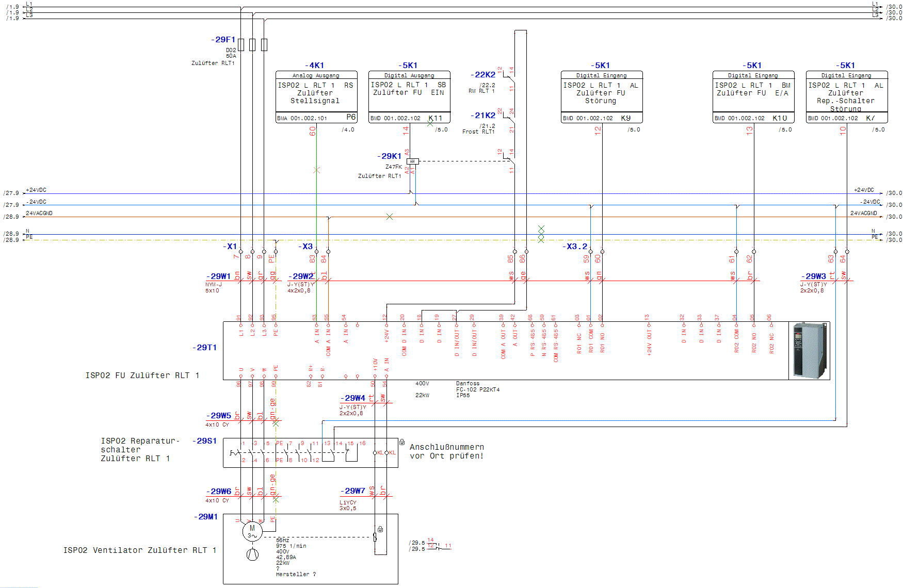This screenshot has height=588, width=903.
Task: Select the cable label -29W2
Action: click(x=301, y=276)
